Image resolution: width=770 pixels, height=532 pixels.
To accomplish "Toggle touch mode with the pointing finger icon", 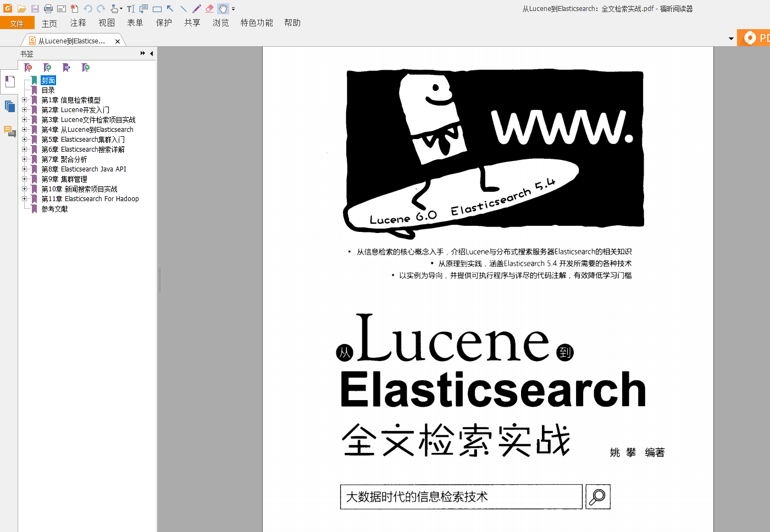I will [x=114, y=9].
